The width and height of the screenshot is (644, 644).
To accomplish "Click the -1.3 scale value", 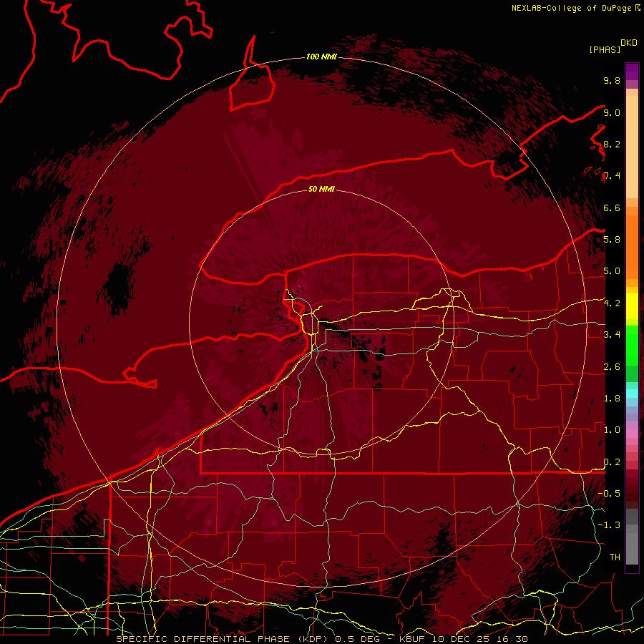I will (x=609, y=525).
